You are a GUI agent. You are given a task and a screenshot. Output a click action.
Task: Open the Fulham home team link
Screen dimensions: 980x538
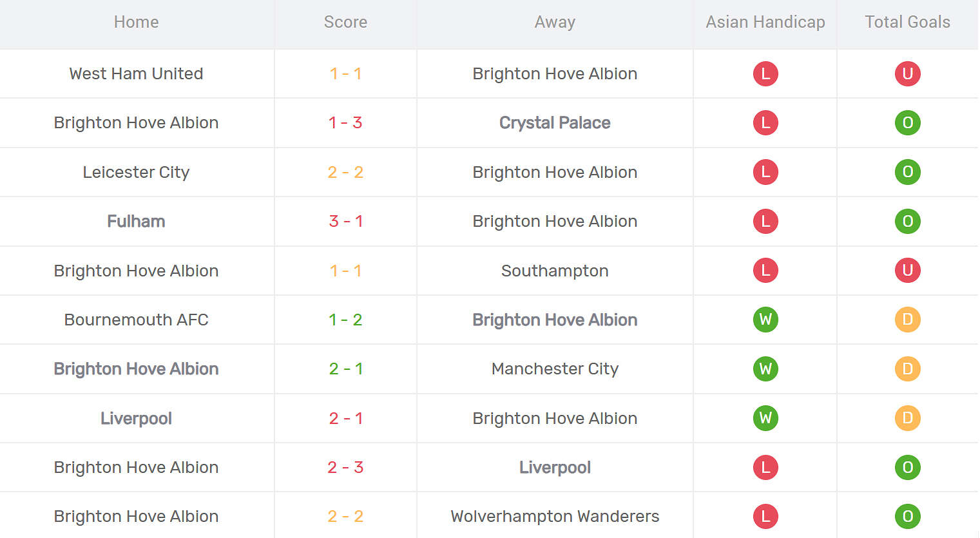point(136,221)
